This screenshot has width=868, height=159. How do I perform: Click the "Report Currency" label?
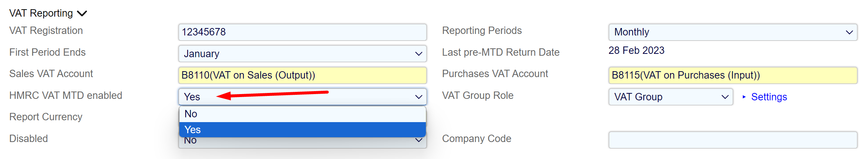click(46, 117)
